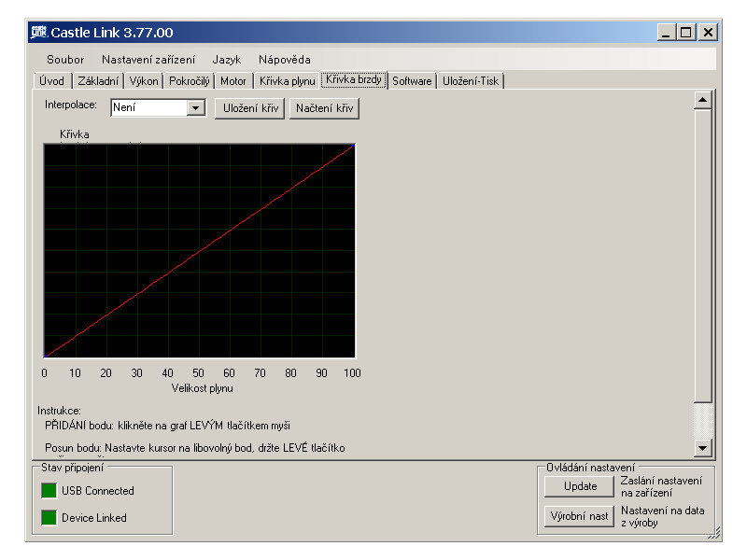The height and width of the screenshot is (560, 747).
Task: Open the Nápověda menu
Action: point(285,59)
